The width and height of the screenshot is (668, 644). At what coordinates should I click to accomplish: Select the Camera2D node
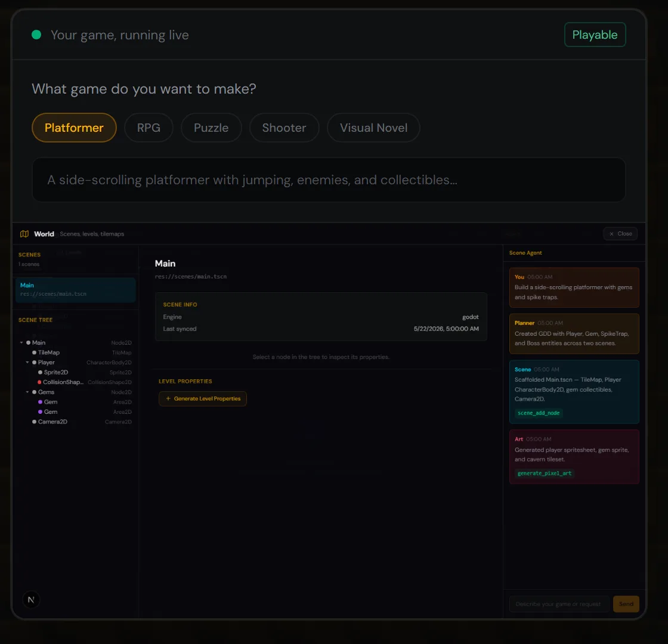point(75,422)
